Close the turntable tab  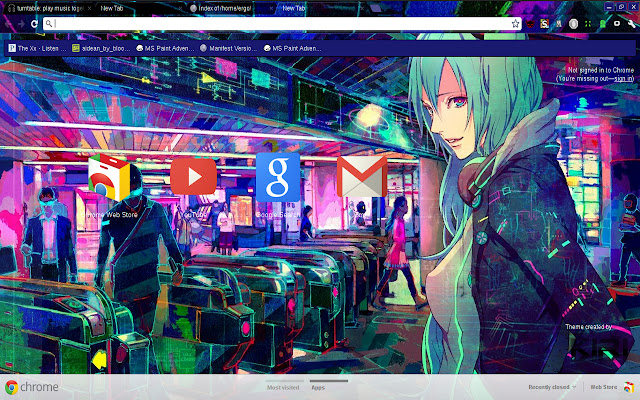89,8
